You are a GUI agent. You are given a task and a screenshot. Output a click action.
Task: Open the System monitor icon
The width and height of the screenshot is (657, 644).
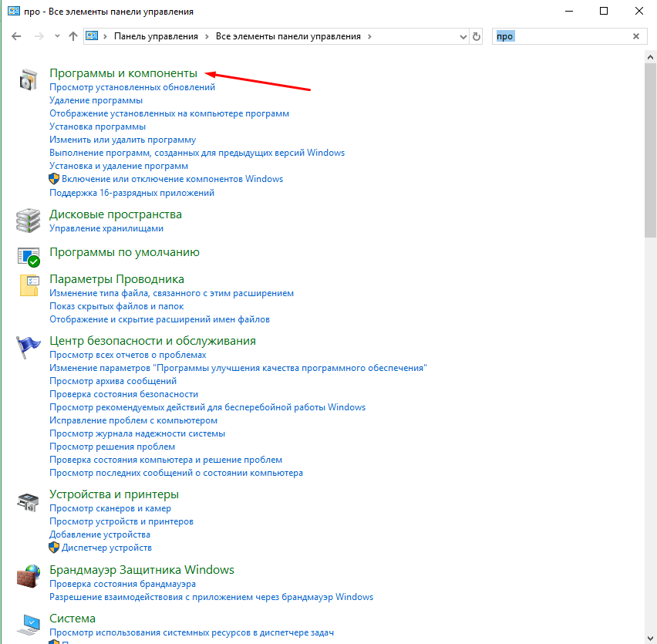pyautogui.click(x=29, y=624)
